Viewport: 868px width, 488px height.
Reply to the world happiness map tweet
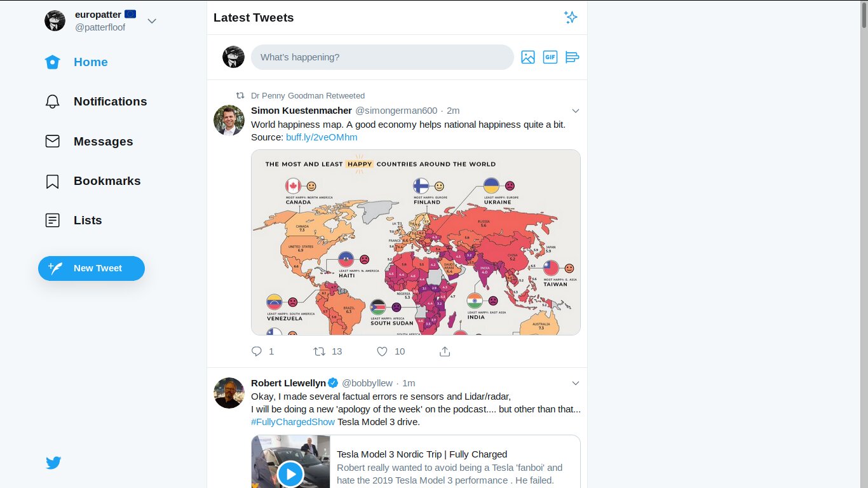tap(256, 351)
